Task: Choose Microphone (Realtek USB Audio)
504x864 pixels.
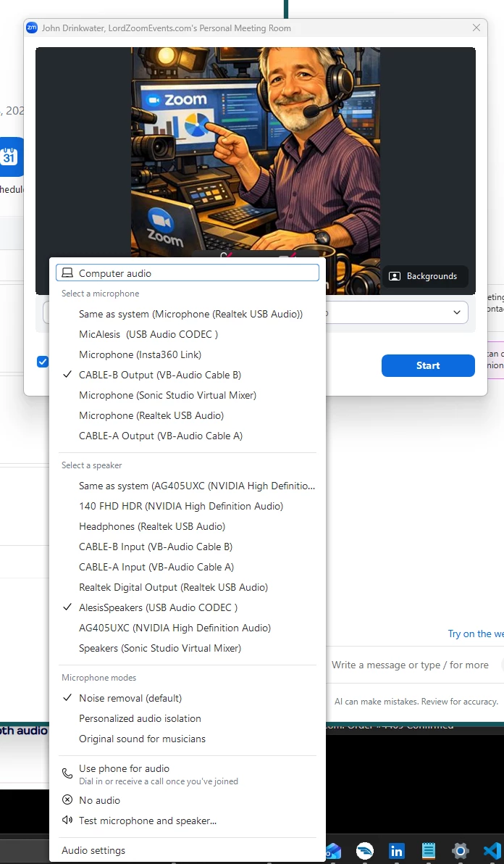Action: point(187,415)
